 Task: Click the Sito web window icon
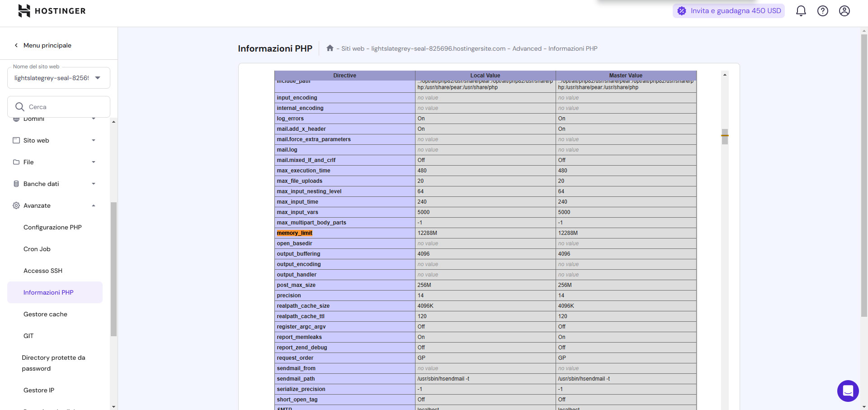[x=16, y=140]
